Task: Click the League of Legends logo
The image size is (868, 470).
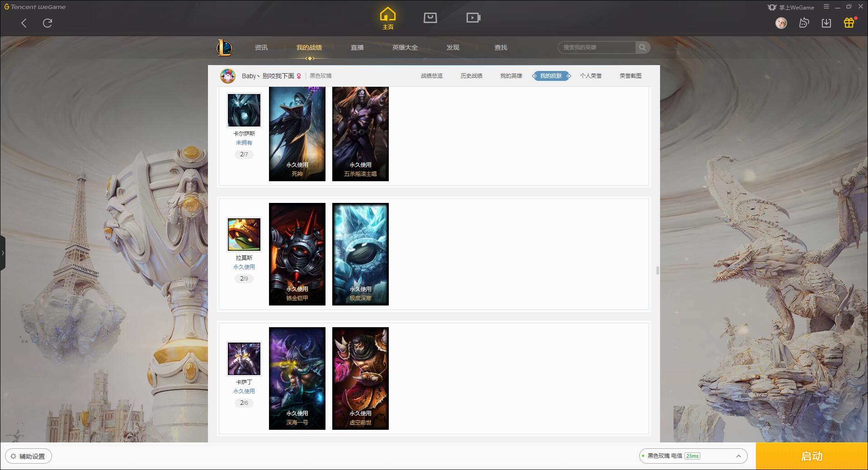Action: [224, 47]
